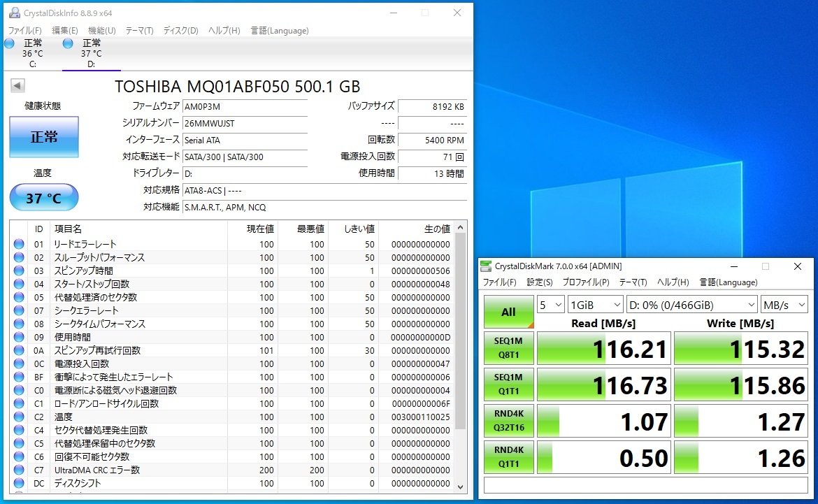Select the D: drive status icon
Screen dimensions: 818x504
68,44
